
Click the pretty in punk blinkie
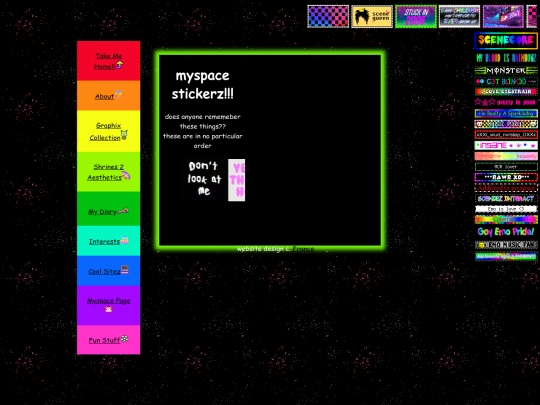coord(506,102)
